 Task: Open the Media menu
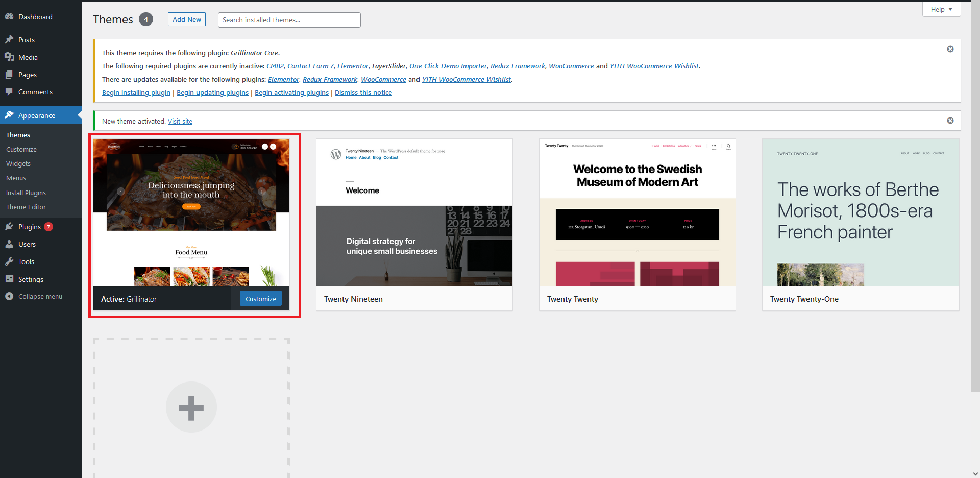[28, 57]
